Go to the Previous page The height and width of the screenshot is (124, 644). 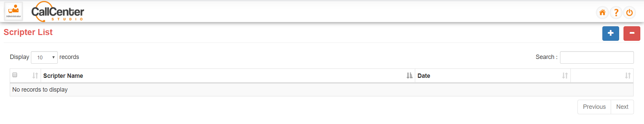pos(594,107)
